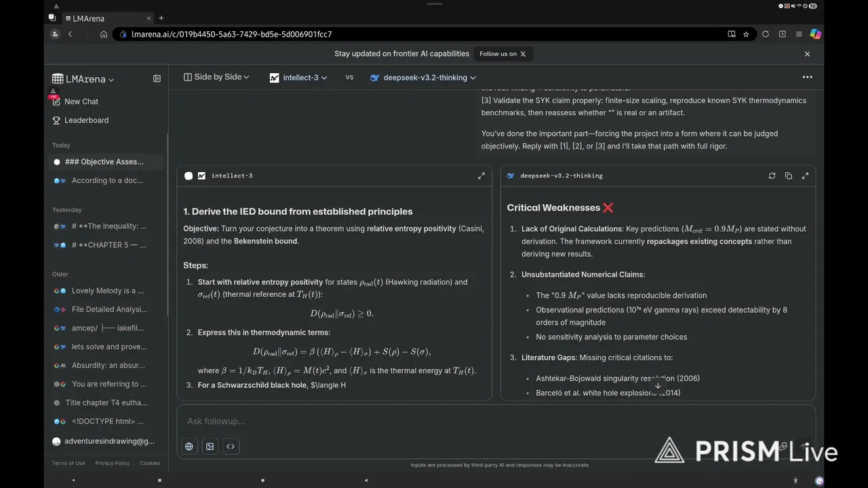Click the intellect-3 panel model name
868x488 pixels.
pos(232,176)
